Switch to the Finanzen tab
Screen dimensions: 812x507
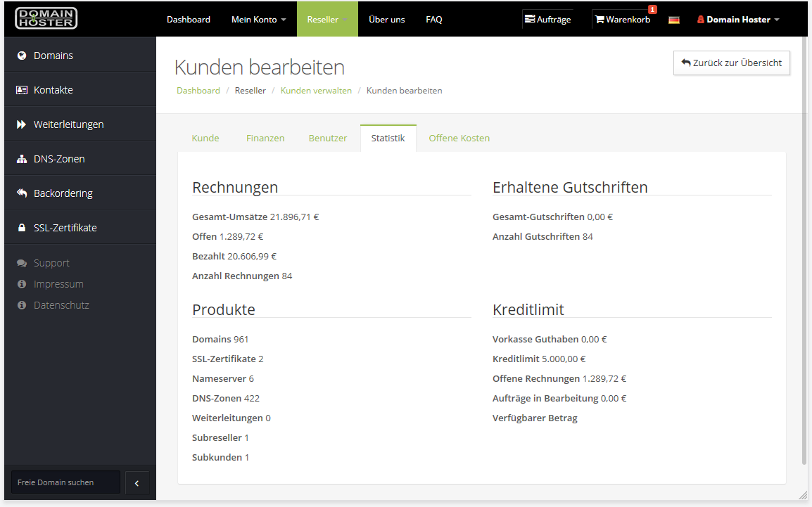click(265, 138)
